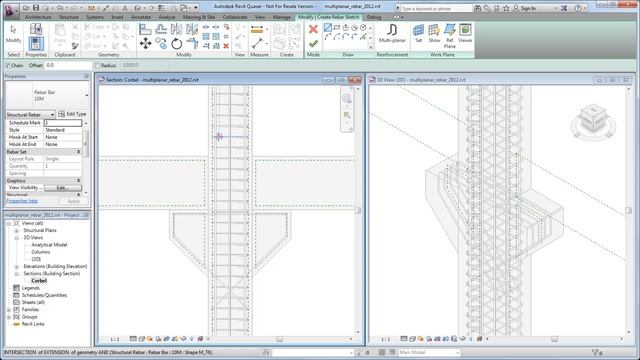Viewport: 640px width, 360px height.
Task: Select the Mirror - Pick Axis tool
Action: click(x=176, y=29)
